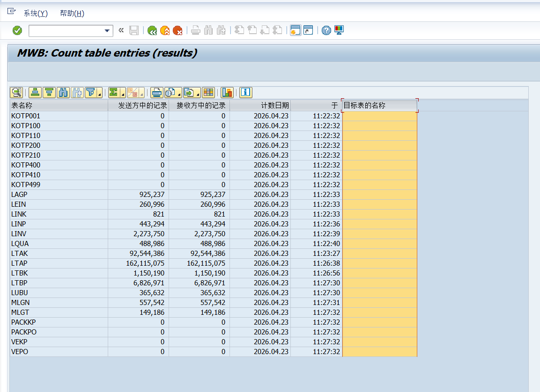Click the ALV Print icon
This screenshot has height=392, width=540.
[157, 93]
